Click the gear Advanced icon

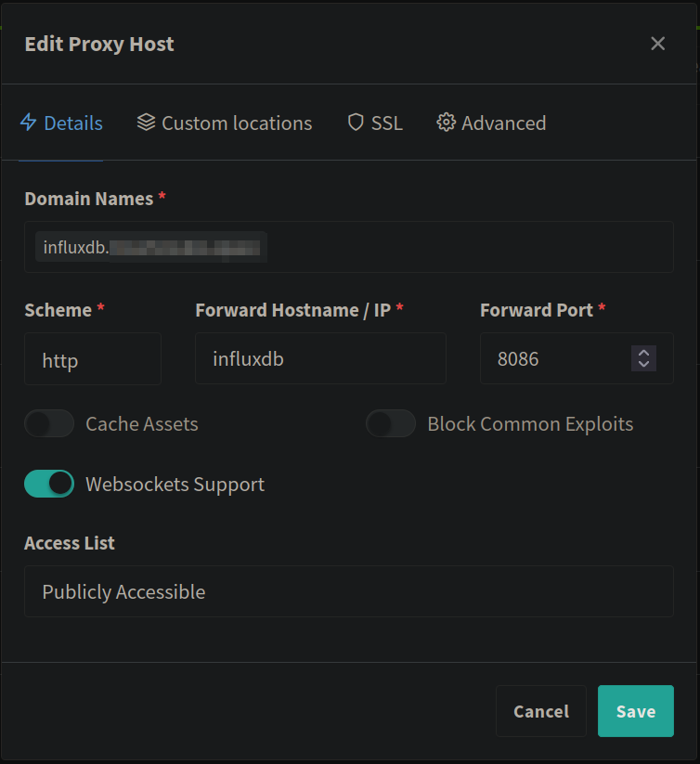point(446,123)
